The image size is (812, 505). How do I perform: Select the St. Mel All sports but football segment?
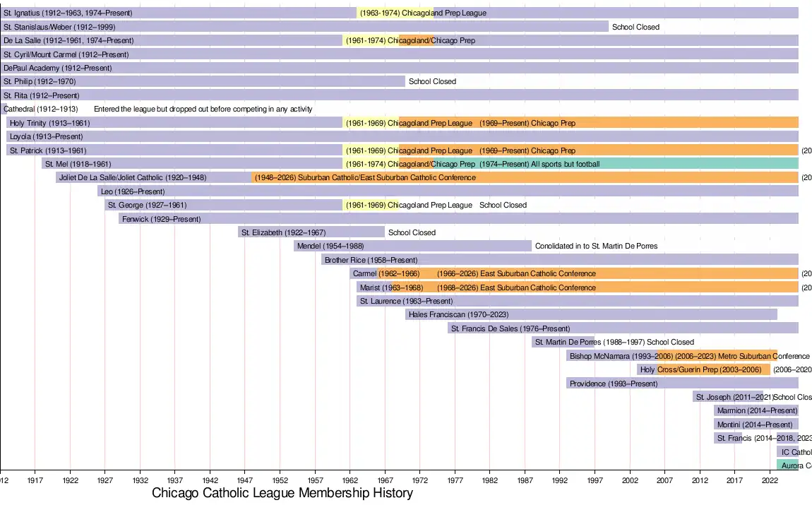(x=539, y=164)
